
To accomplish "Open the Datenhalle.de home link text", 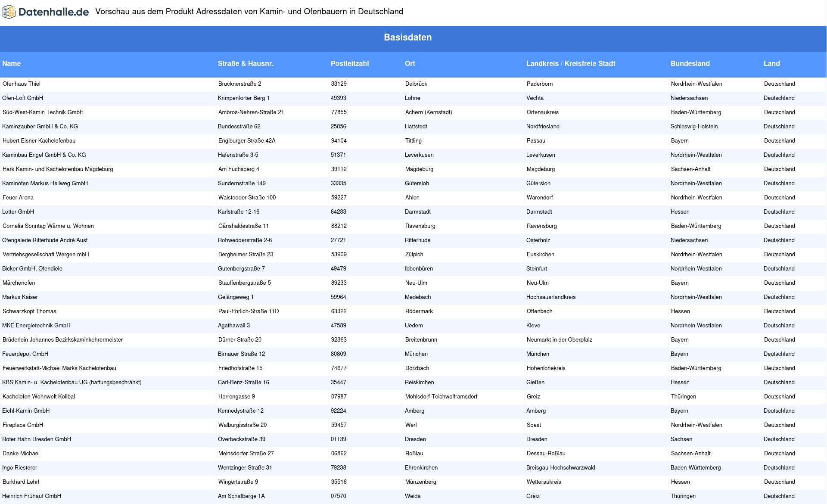I will pos(53,12).
